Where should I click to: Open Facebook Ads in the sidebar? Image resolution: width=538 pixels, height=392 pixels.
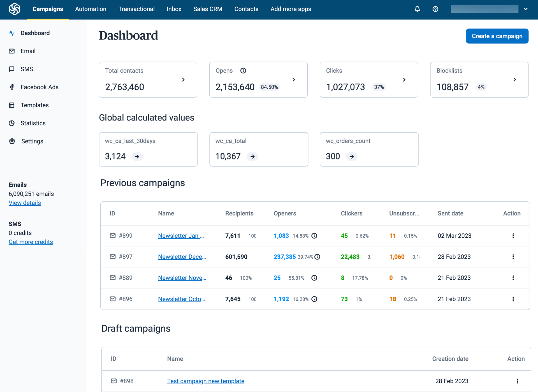click(x=39, y=87)
